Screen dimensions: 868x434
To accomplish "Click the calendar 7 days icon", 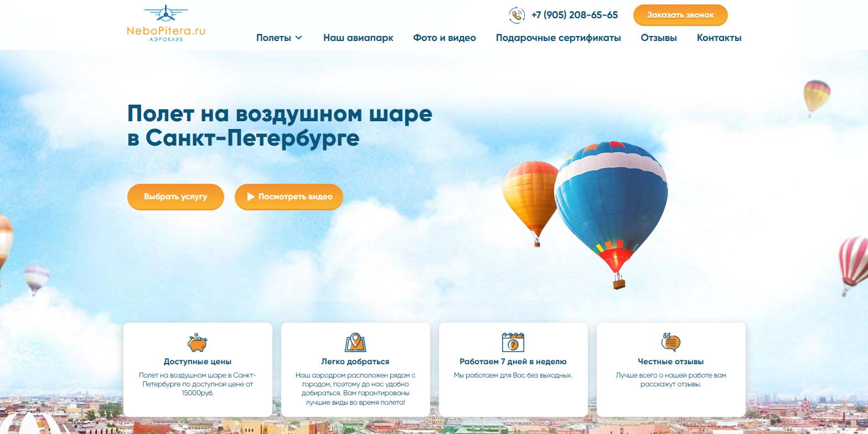I will pos(513,343).
